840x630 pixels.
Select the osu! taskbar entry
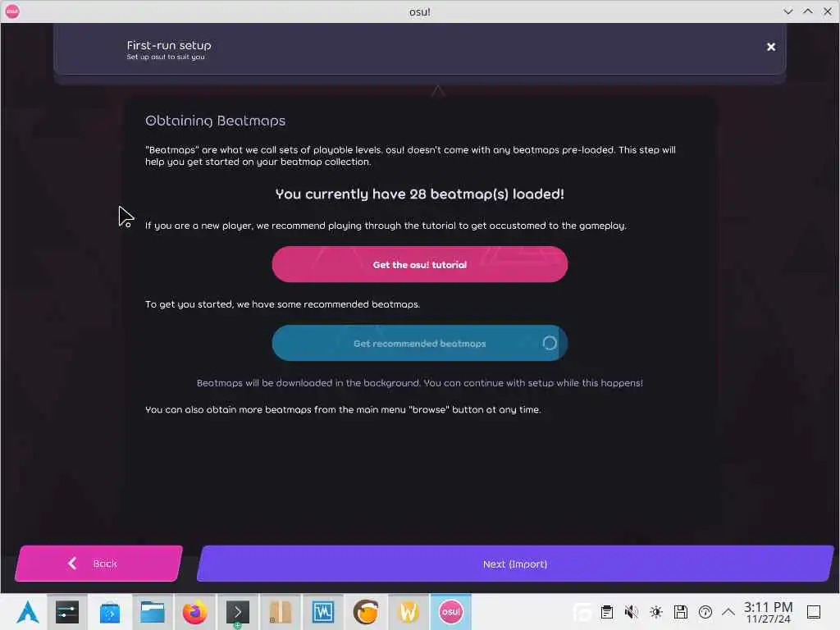click(x=451, y=612)
